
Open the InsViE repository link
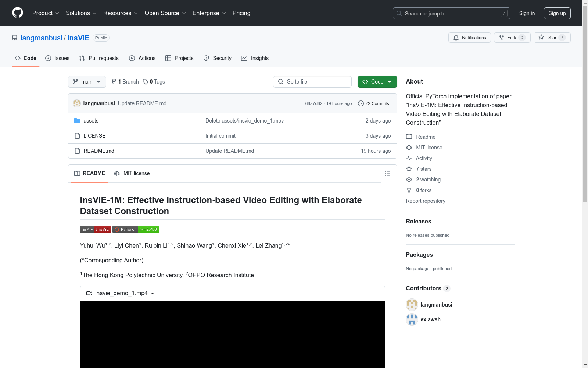click(78, 38)
